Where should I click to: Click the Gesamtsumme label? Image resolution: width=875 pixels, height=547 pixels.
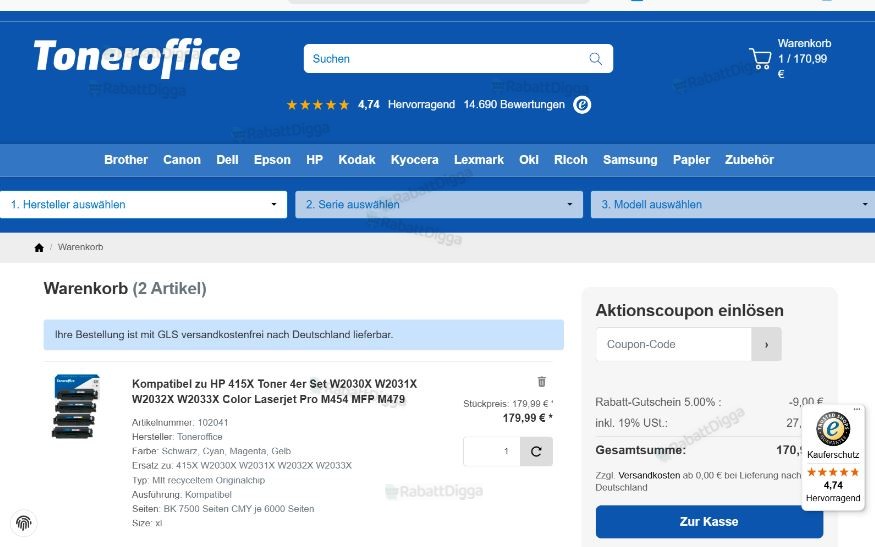coord(641,450)
